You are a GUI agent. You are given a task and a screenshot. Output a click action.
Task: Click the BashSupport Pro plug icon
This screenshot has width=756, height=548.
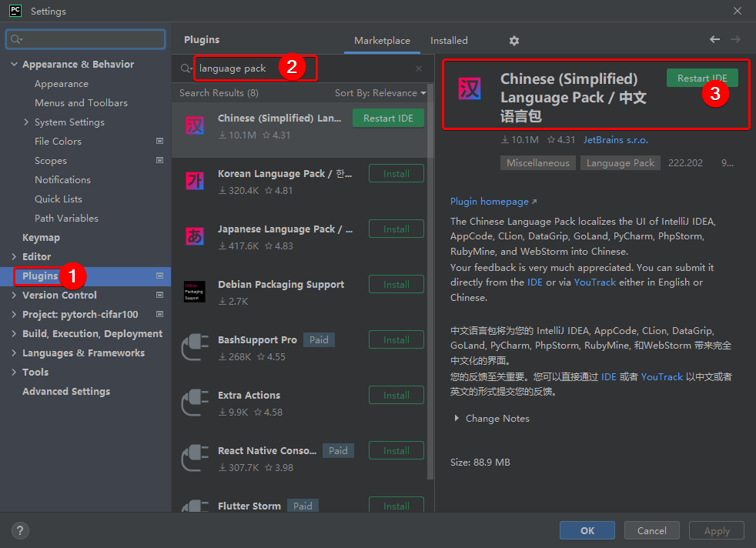tap(194, 347)
